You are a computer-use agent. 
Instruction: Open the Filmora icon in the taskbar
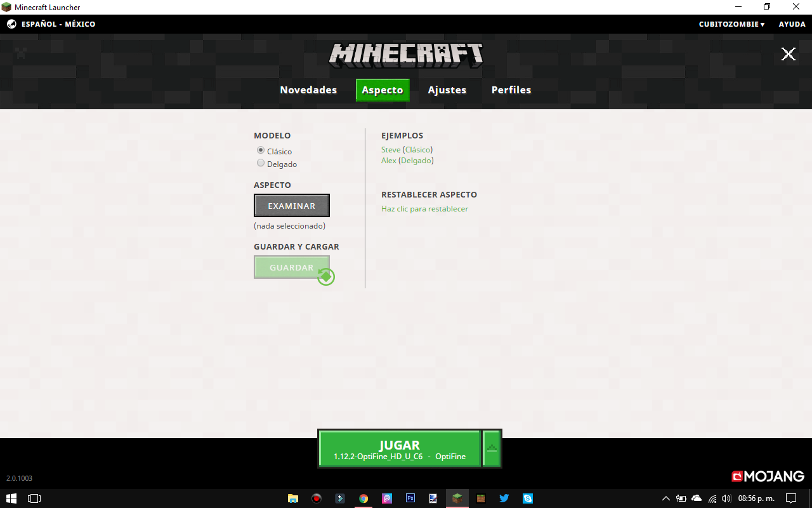click(340, 498)
